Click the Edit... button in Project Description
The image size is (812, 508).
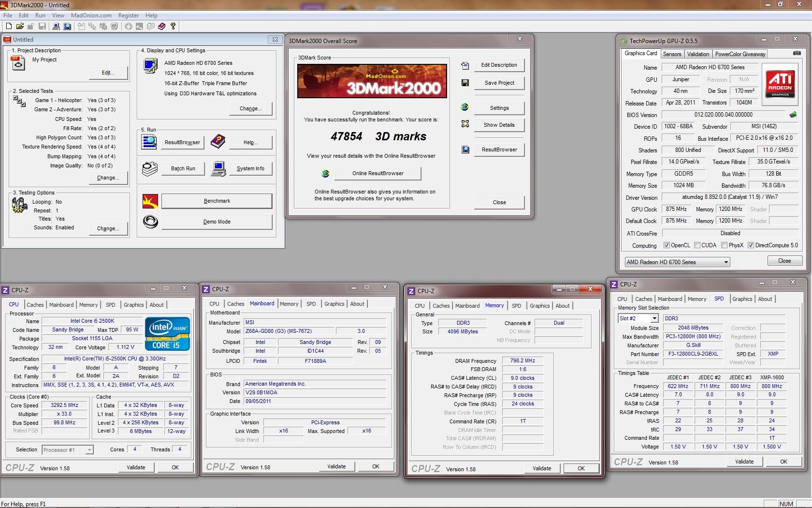pos(108,73)
